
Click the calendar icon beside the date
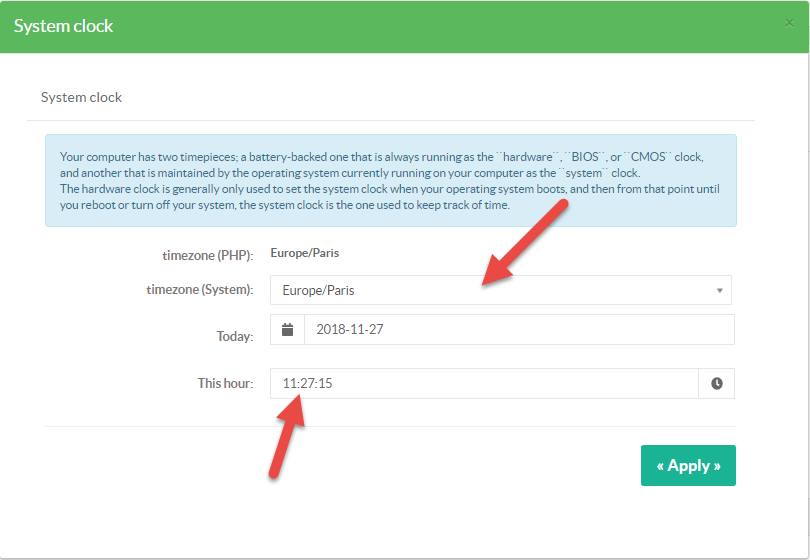click(x=288, y=329)
